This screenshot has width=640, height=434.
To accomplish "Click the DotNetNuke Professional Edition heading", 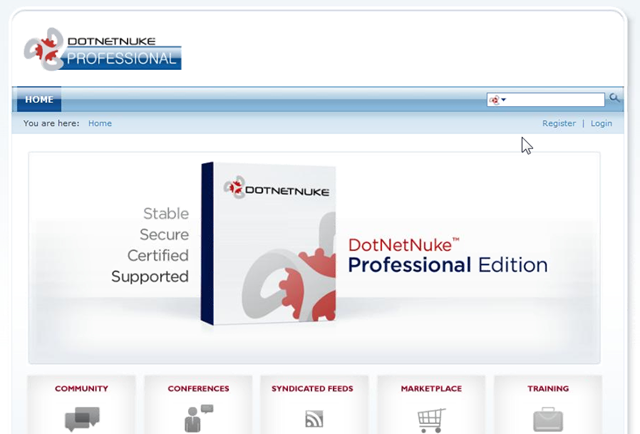I will pos(448,255).
